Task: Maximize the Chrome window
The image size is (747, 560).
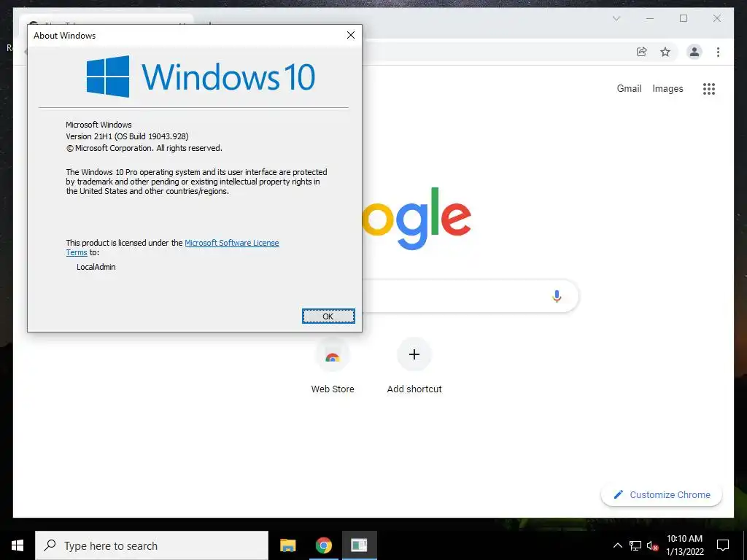Action: [684, 18]
